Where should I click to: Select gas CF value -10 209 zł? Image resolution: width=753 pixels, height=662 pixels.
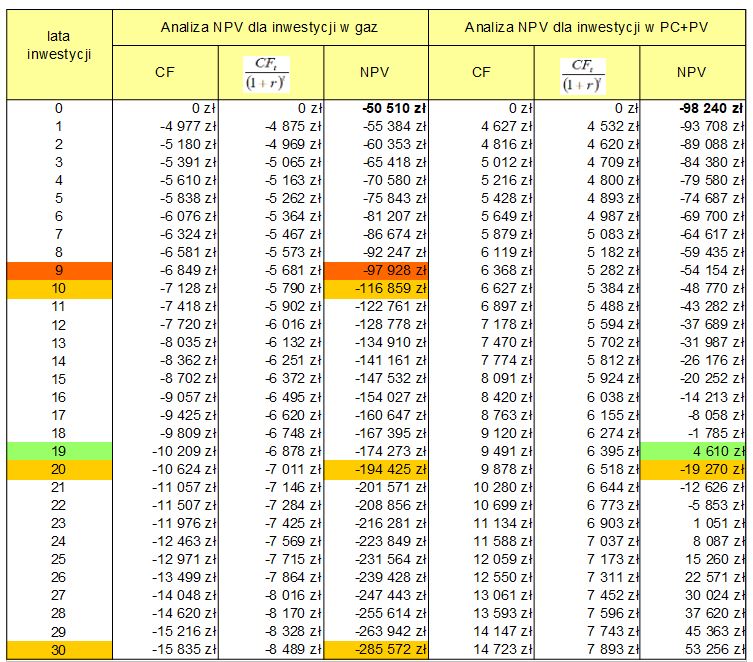184,451
